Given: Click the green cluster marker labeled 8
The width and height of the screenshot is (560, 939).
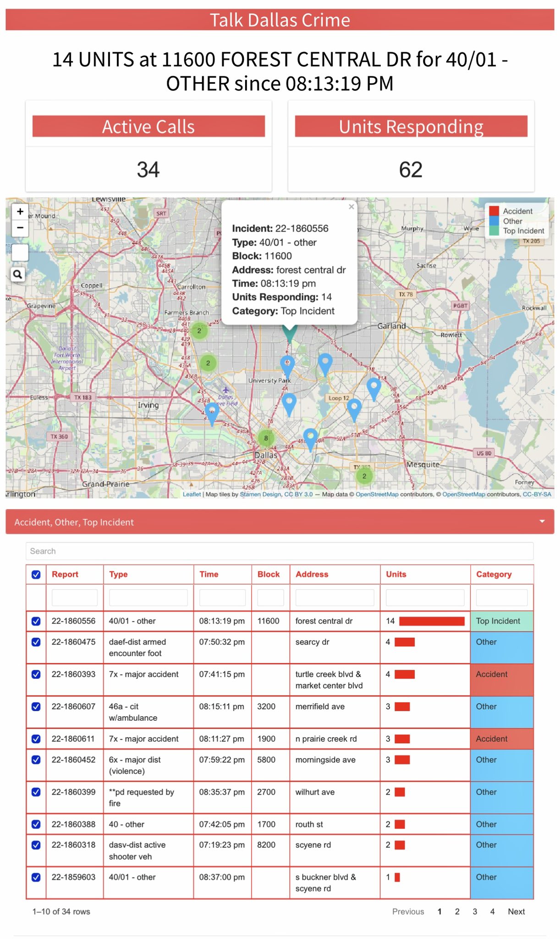Looking at the screenshot, I should click(266, 438).
